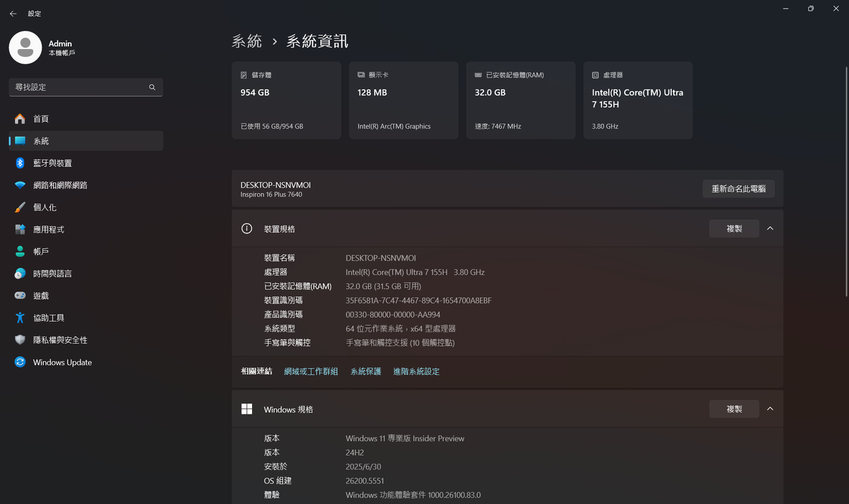Click the 尋找設定 search field
Screen dimensions: 849x504
[86, 87]
